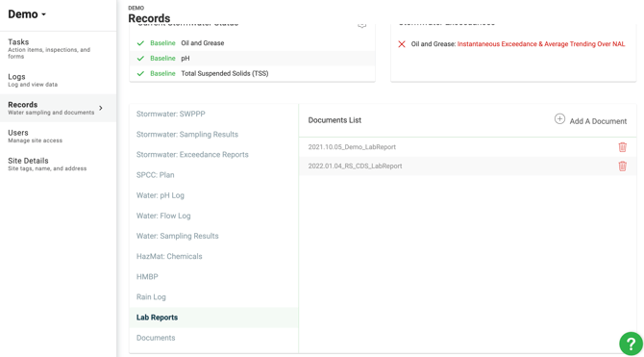Delete 2022.01.04_RS_CDS_LabReport with its trash icon

click(622, 166)
